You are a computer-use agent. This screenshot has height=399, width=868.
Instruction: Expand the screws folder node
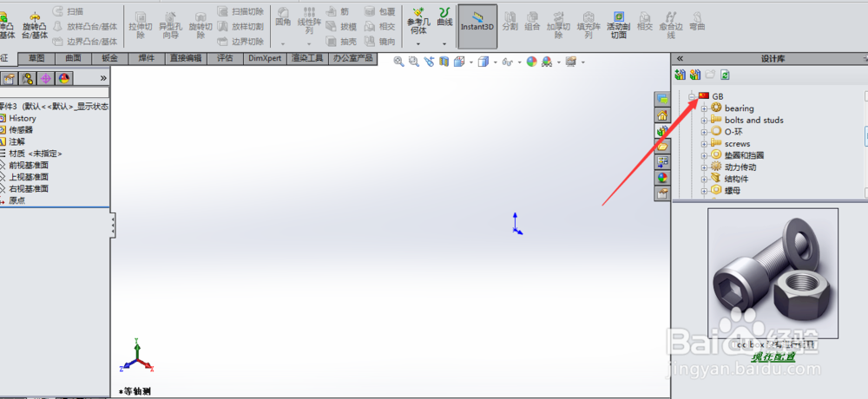click(x=704, y=144)
